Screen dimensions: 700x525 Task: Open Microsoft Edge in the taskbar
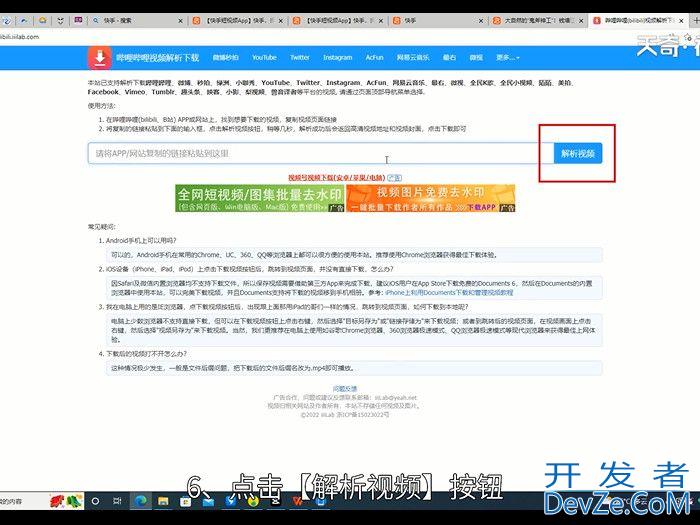coord(141,501)
